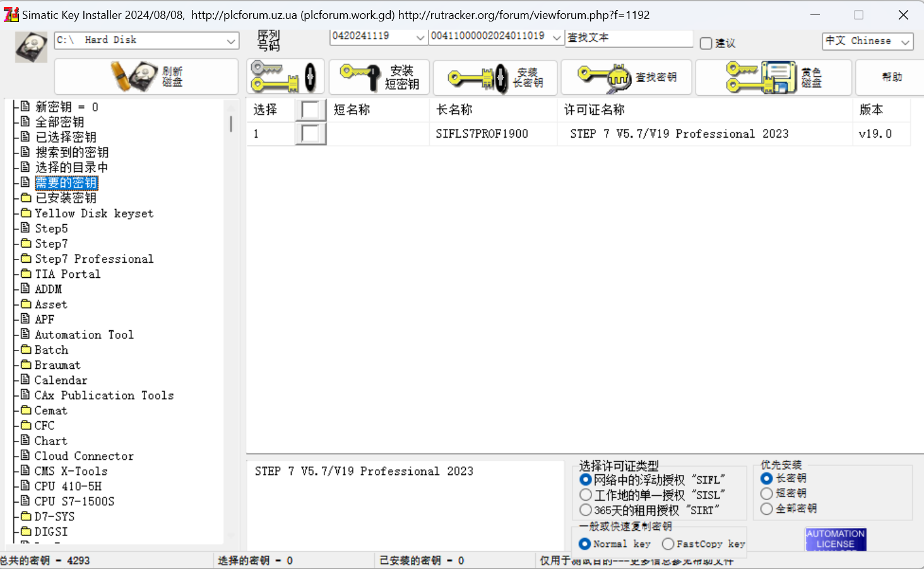
Task: Open the 0420241119 serial dropdown
Action: click(420, 37)
